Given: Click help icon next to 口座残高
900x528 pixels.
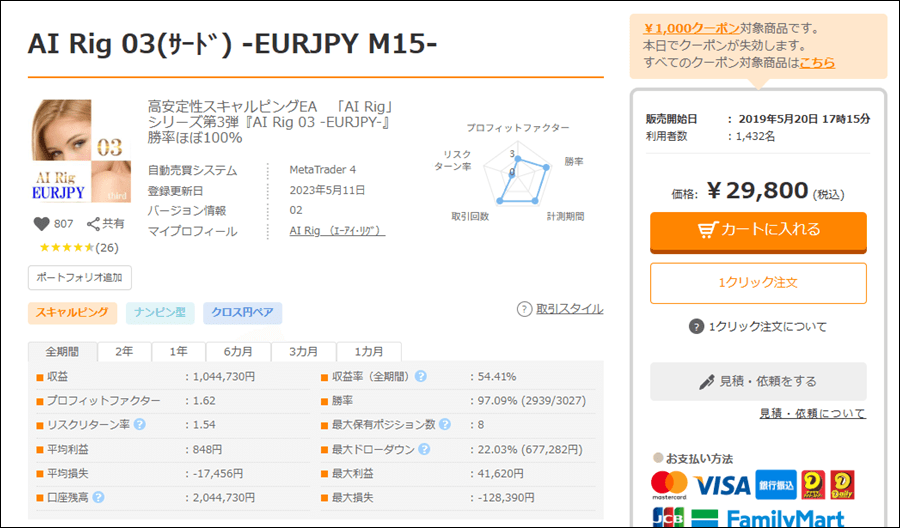Looking at the screenshot, I should coord(99,497).
